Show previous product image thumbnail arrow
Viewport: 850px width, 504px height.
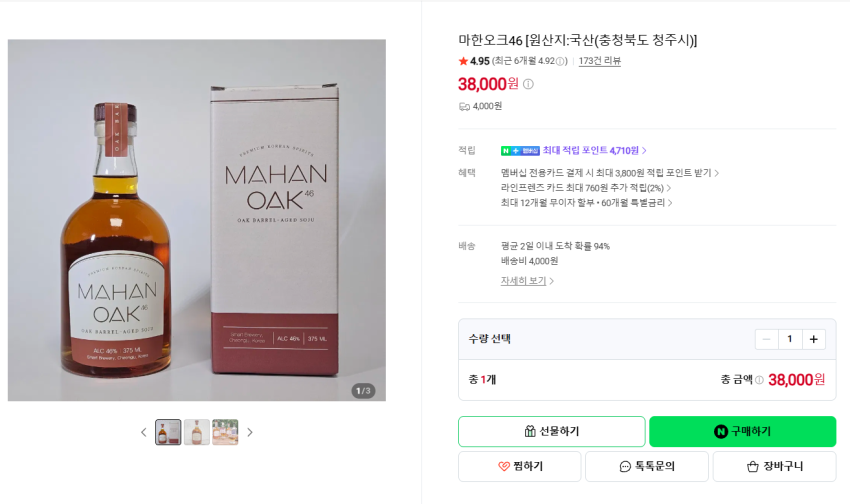[x=144, y=432]
